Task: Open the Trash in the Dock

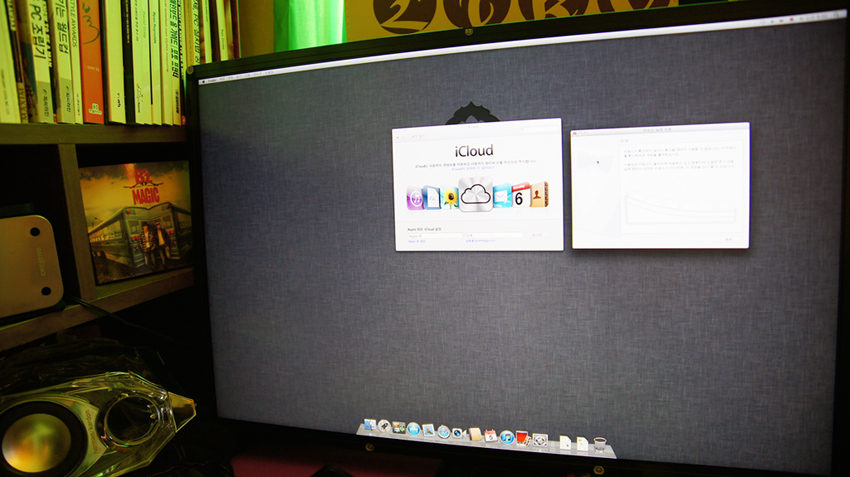Action: pos(600,444)
